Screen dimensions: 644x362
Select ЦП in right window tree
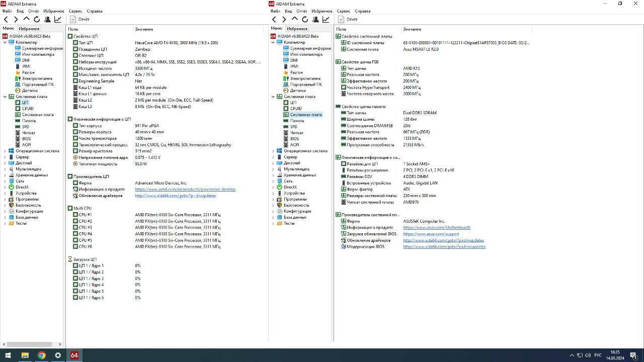point(293,103)
